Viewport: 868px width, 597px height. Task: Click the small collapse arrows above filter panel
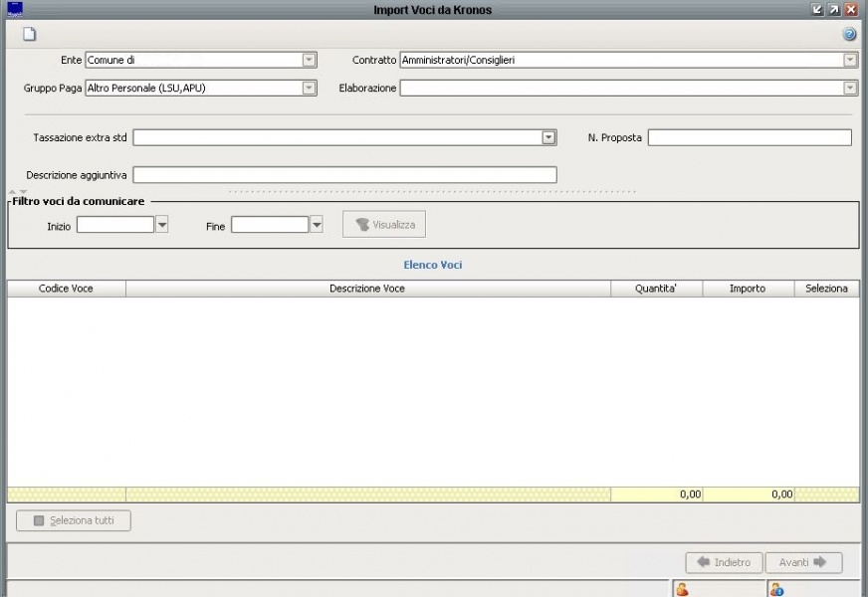[18, 191]
